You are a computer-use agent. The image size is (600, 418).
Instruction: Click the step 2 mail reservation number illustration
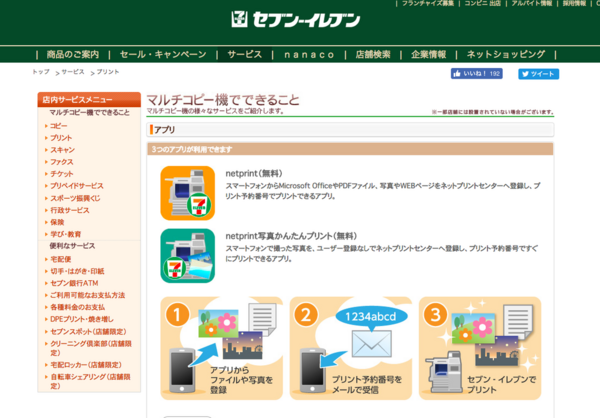coord(351,348)
